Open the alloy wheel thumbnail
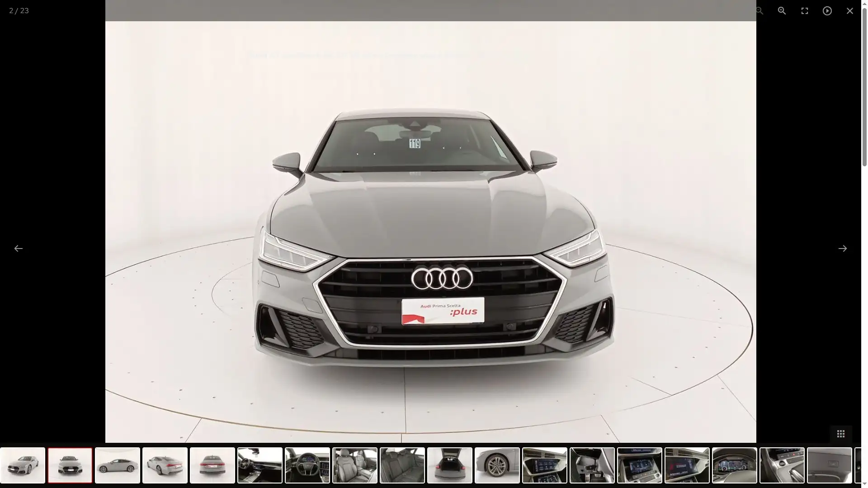The height and width of the screenshot is (488, 868). click(497, 465)
